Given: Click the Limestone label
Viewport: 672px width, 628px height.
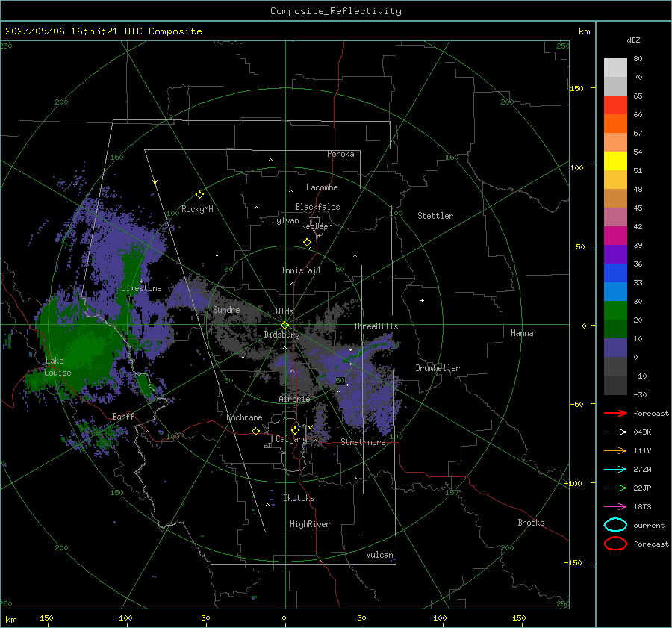Looking at the screenshot, I should coord(141,288).
